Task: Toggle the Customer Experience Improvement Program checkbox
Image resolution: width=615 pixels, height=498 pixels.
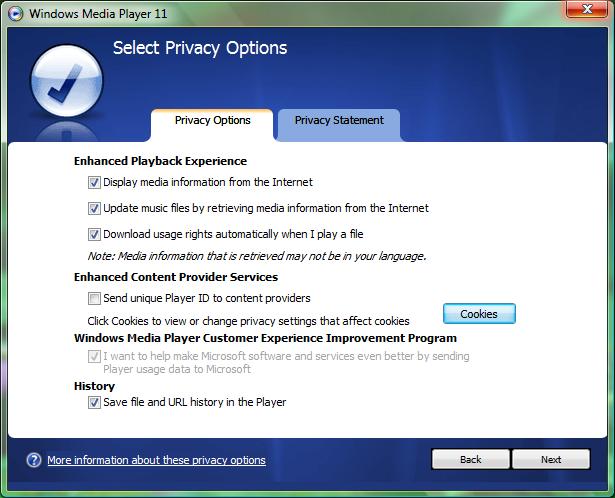Action: tap(94, 356)
